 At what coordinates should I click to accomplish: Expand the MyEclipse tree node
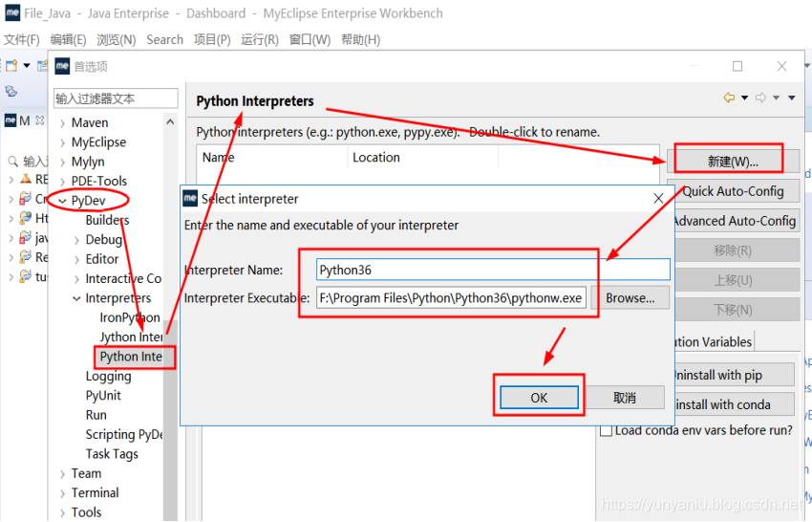pos(62,142)
